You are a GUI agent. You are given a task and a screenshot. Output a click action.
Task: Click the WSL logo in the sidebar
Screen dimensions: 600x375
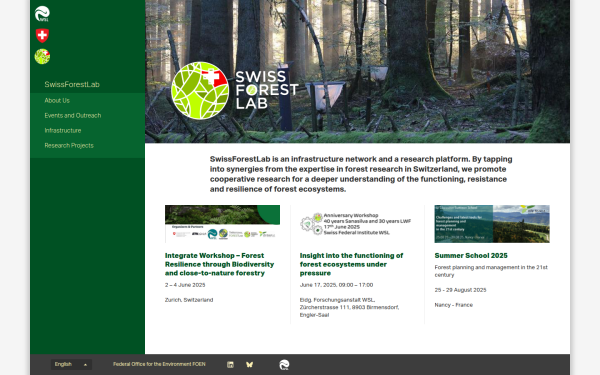[42, 14]
